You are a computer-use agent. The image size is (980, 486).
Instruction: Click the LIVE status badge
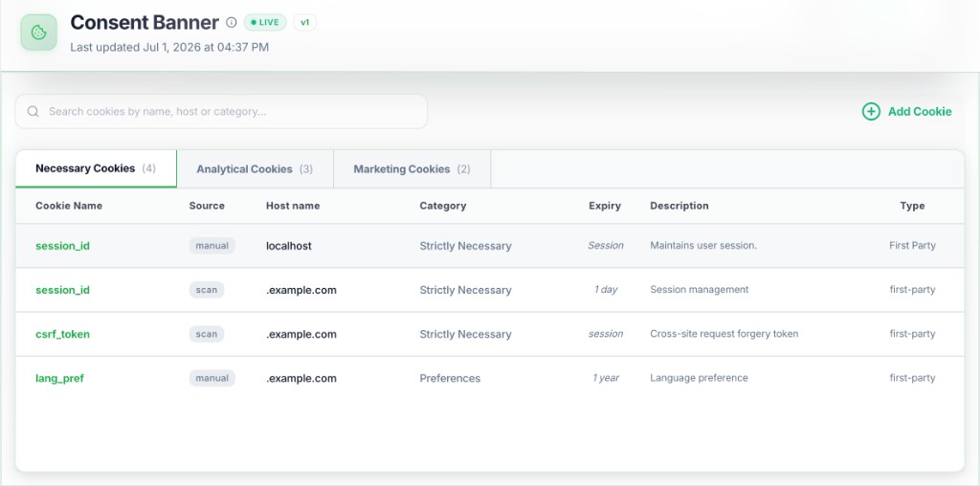tap(265, 23)
